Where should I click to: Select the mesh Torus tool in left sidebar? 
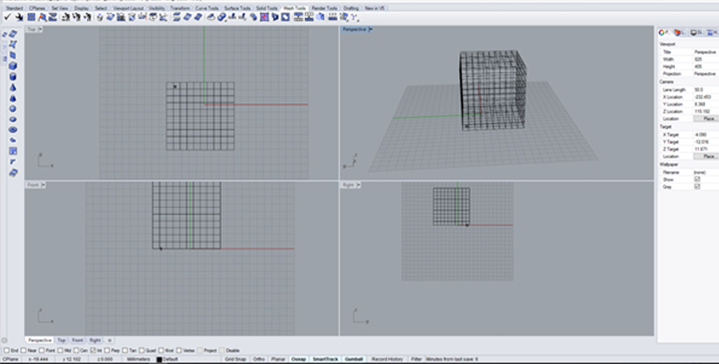[13, 130]
